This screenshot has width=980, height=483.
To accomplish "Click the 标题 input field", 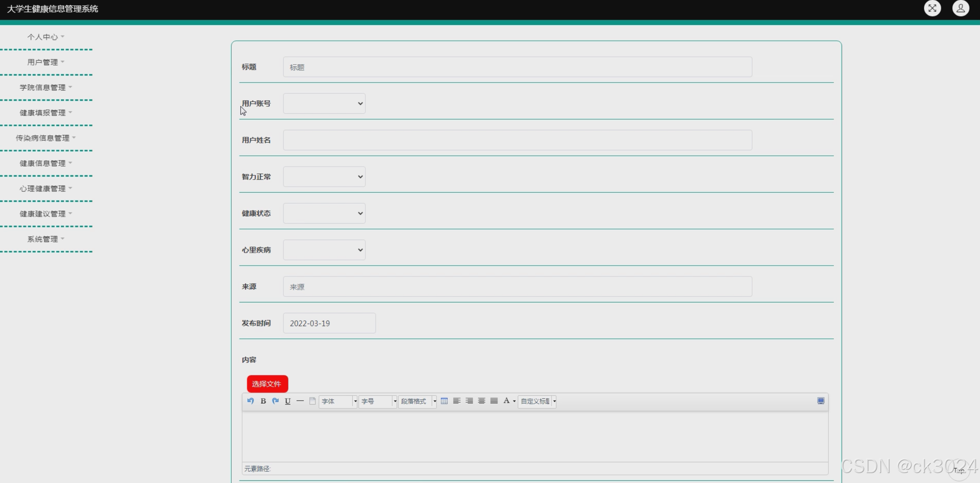I will [x=517, y=67].
